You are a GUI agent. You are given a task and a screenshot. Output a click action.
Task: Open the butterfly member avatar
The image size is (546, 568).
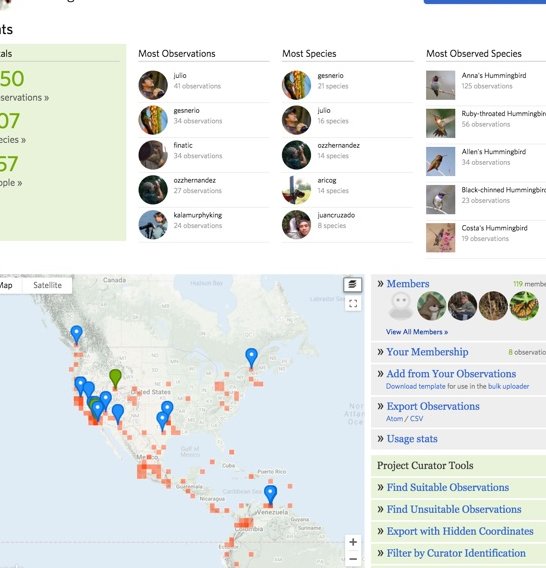coord(524,306)
